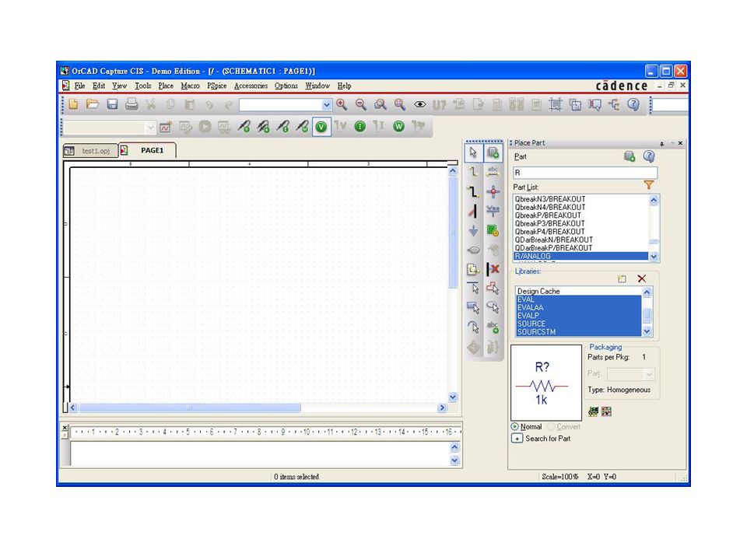Viewport: 747px width, 560px height.
Task: Zoom in on the schematic
Action: 342,105
